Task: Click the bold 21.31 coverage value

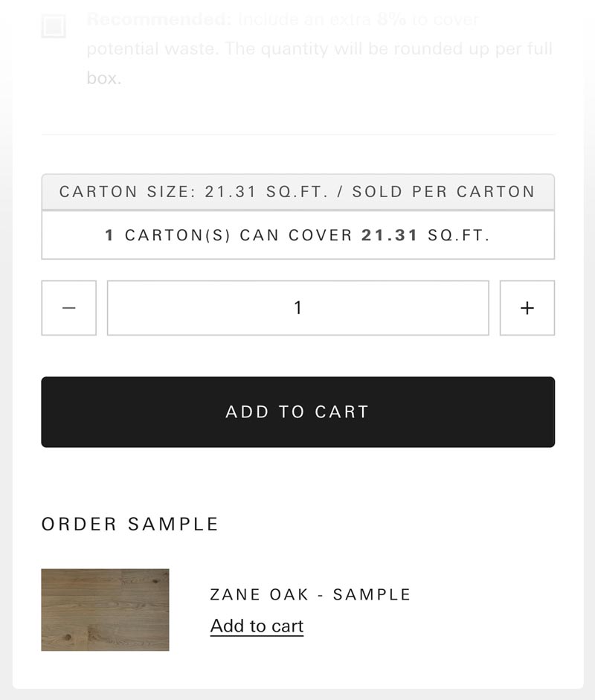Action: point(389,236)
